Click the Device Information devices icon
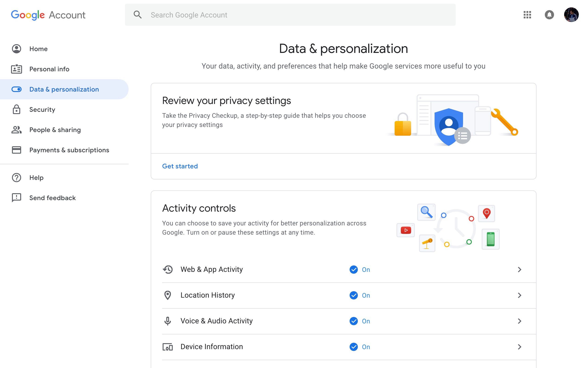Screen dimensions: 588x368 168,347
